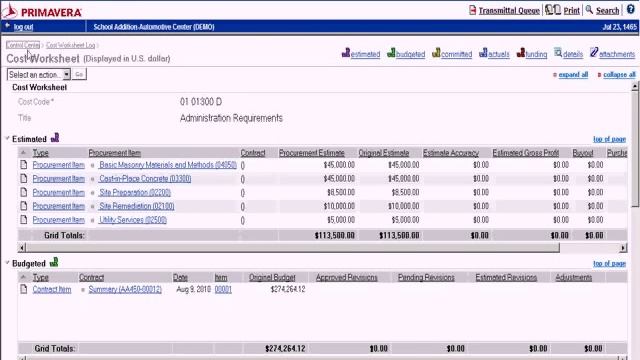The height and width of the screenshot is (360, 640).
Task: Open the Transmittal Queue link
Action: (x=509, y=11)
